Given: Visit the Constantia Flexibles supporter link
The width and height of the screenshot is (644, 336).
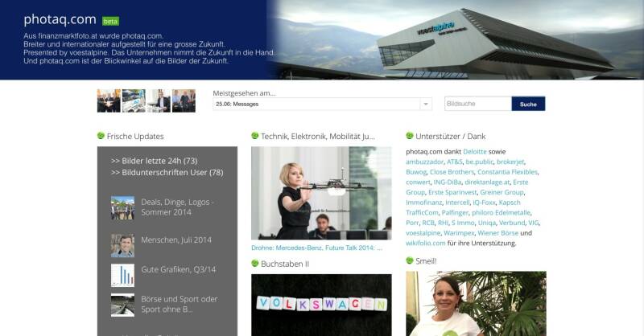Looking at the screenshot, I should (x=507, y=172).
